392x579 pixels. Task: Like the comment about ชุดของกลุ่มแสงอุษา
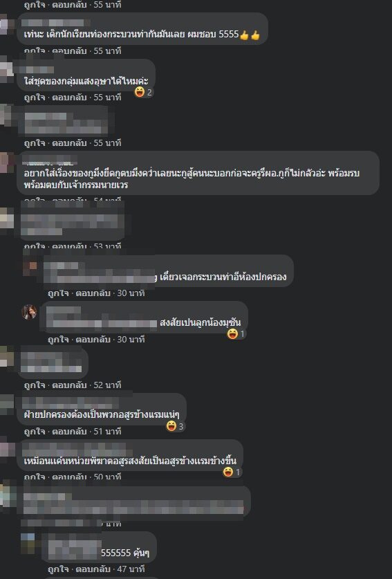(35, 97)
